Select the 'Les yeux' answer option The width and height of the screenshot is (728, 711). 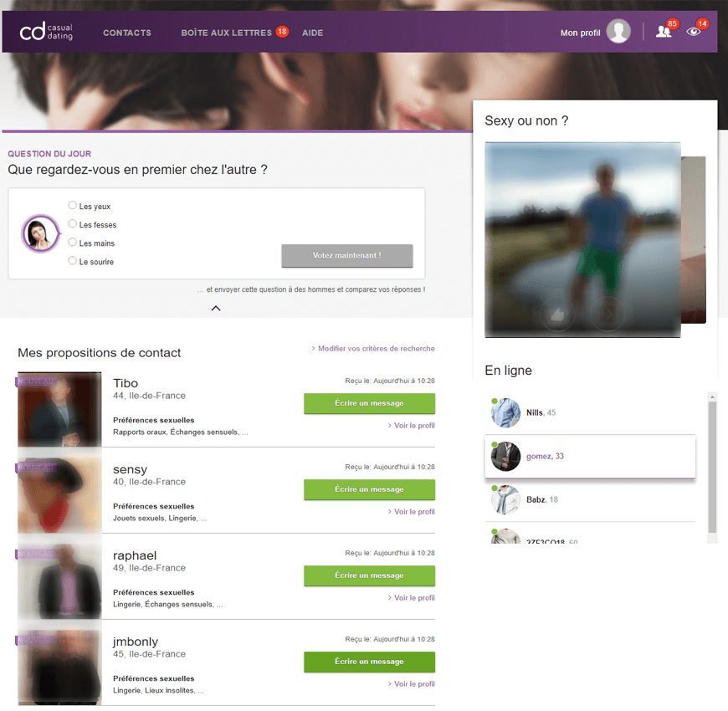click(x=73, y=205)
